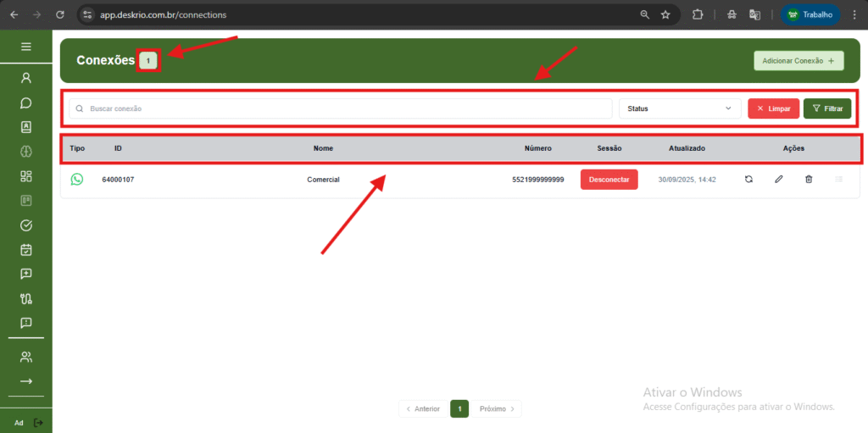Click the checkmark circle icon in the sidebar
The width and height of the screenshot is (868, 433).
point(26,225)
